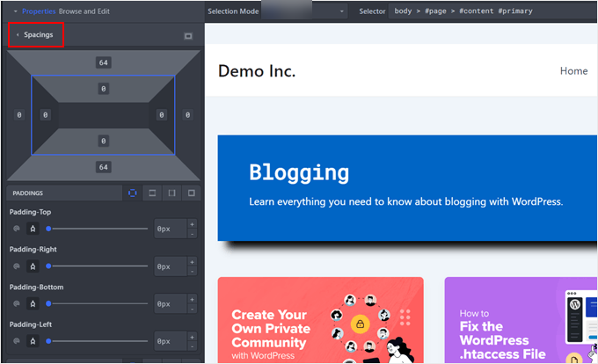Image resolution: width=598 pixels, height=364 pixels.
Task: Increase Padding-Right with plus button
Action: (x=193, y=262)
